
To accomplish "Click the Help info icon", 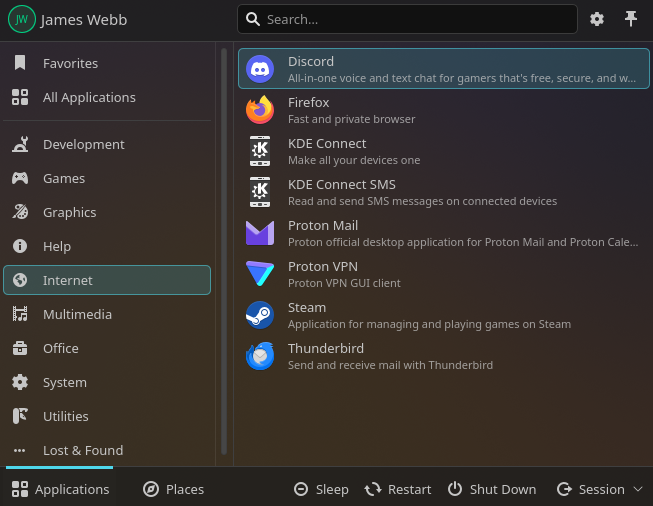I will [x=20, y=246].
